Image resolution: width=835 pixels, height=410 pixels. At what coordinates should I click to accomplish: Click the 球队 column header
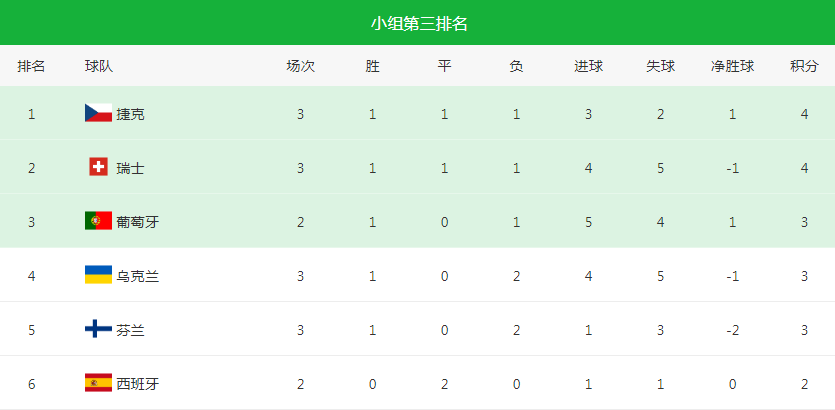[x=99, y=66]
